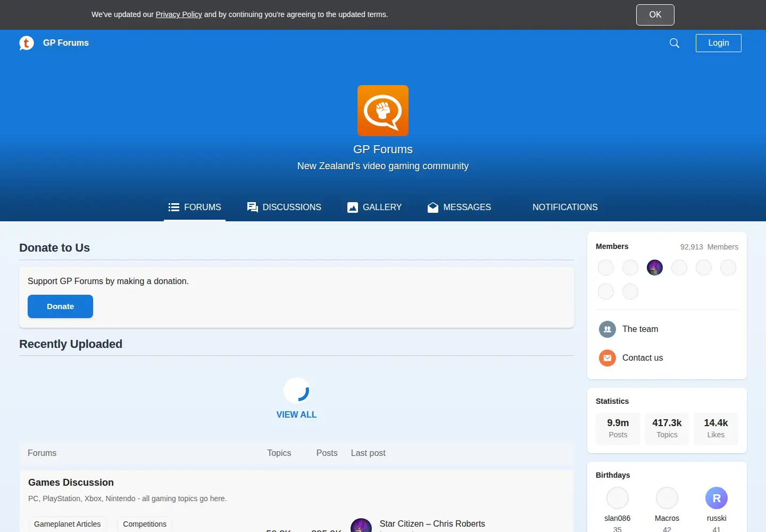The height and width of the screenshot is (532, 766).
Task: Click the 14.4k Likes statistic
Action: tap(716, 428)
